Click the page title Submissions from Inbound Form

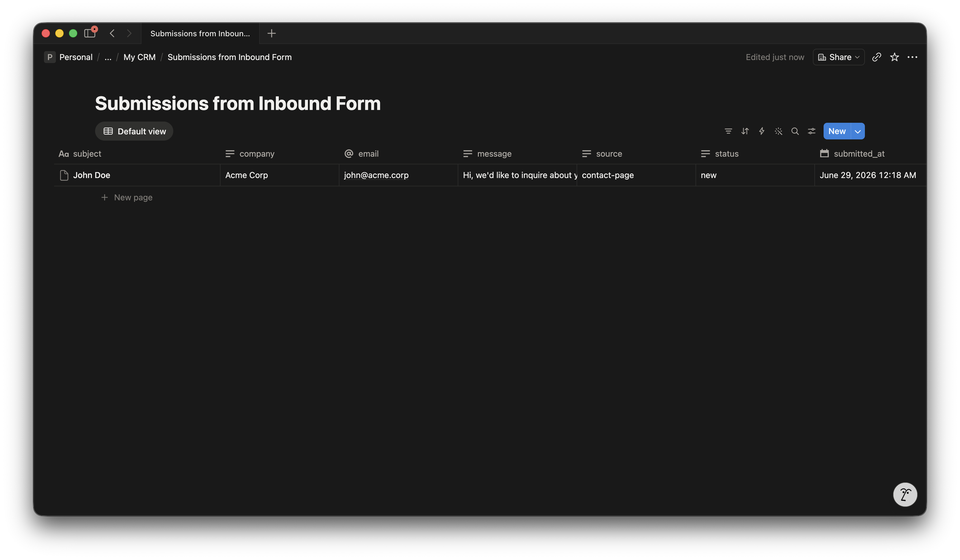[238, 103]
